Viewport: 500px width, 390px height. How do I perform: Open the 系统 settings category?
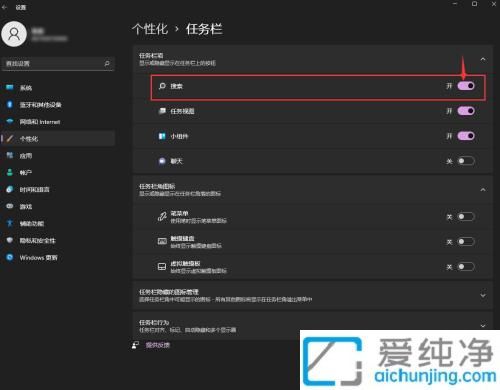pos(58,88)
